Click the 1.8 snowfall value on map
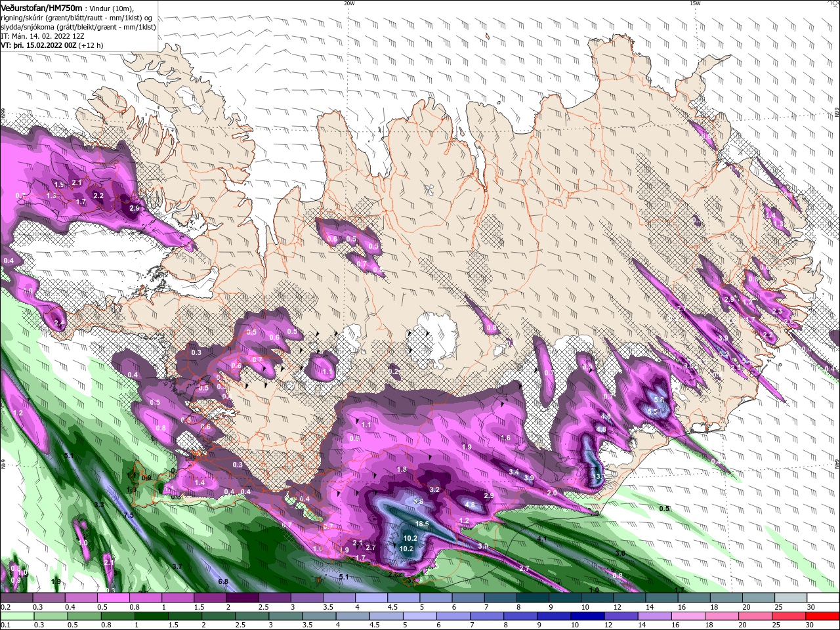840x630 pixels. pos(402,470)
